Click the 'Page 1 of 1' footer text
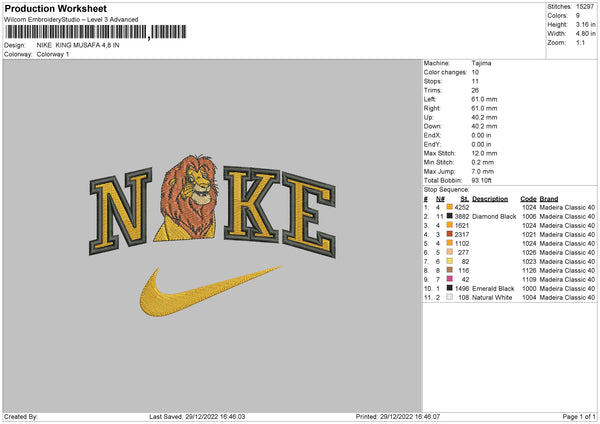Viewport: 600px width, 424px height. pos(579,416)
